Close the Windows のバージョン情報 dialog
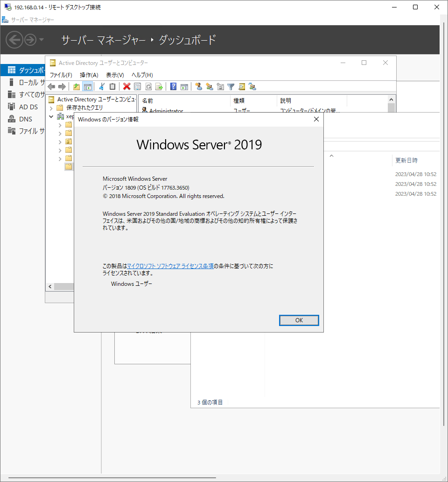 316,119
